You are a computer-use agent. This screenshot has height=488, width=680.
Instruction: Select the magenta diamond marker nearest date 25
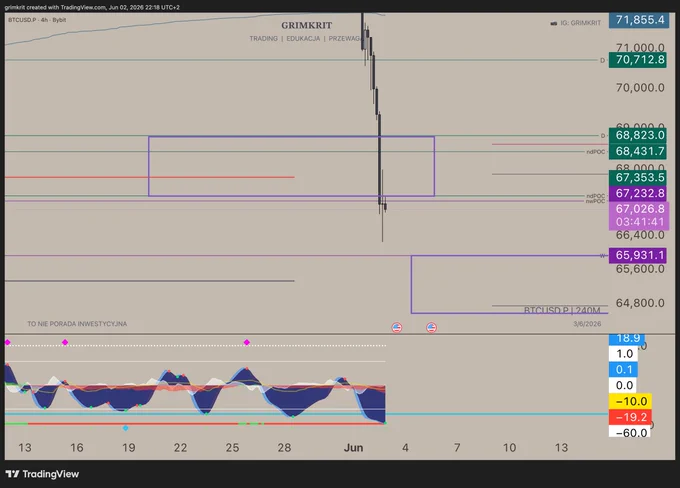[x=247, y=342]
